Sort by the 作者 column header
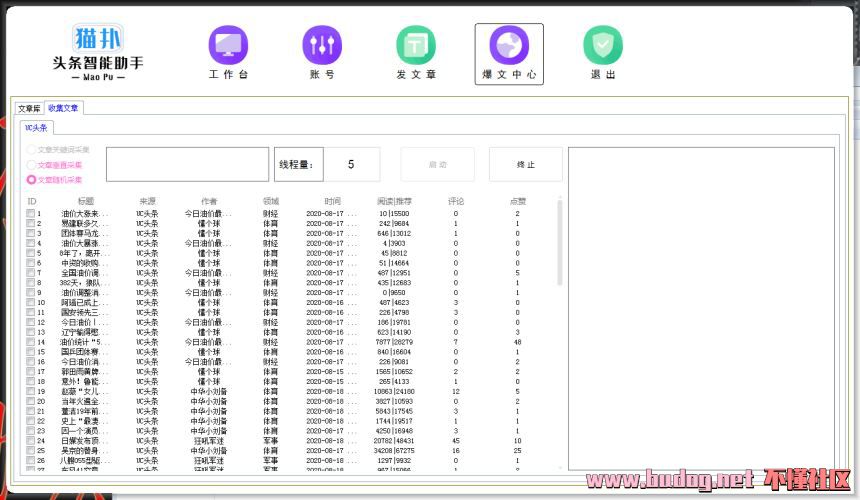This screenshot has height=500, width=860. pos(209,201)
